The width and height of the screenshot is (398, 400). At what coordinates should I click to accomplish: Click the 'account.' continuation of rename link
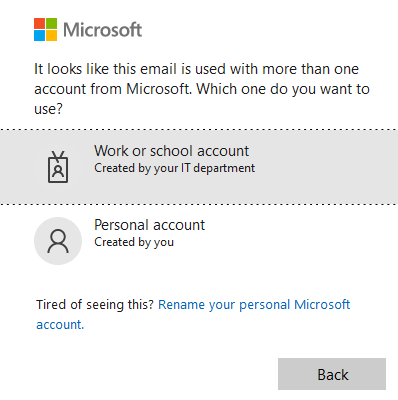[60, 325]
